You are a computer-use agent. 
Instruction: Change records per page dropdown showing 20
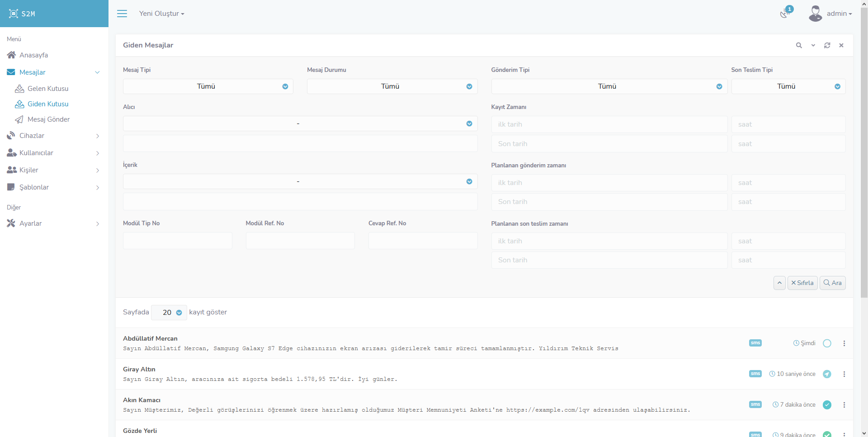tap(169, 313)
